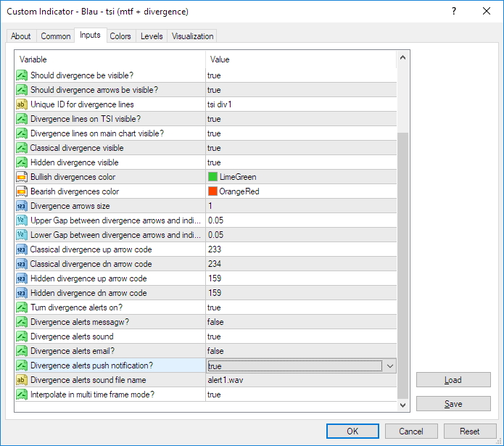Switch to the Colors tab
The width and height of the screenshot is (504, 446).
point(120,36)
